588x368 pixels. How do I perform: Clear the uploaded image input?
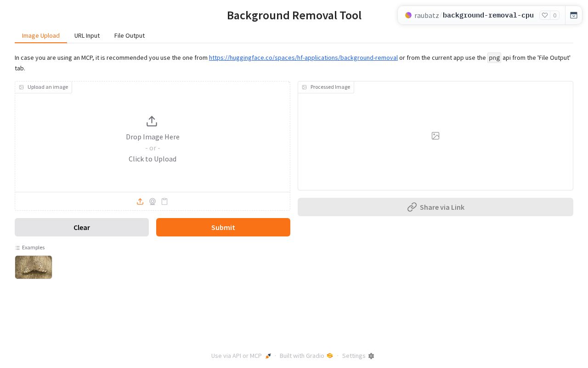(82, 227)
